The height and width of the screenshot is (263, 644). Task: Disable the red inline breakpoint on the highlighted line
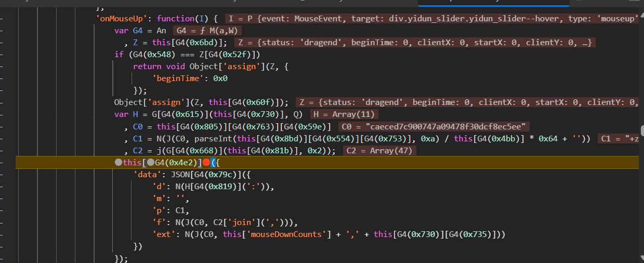pyautogui.click(x=207, y=163)
